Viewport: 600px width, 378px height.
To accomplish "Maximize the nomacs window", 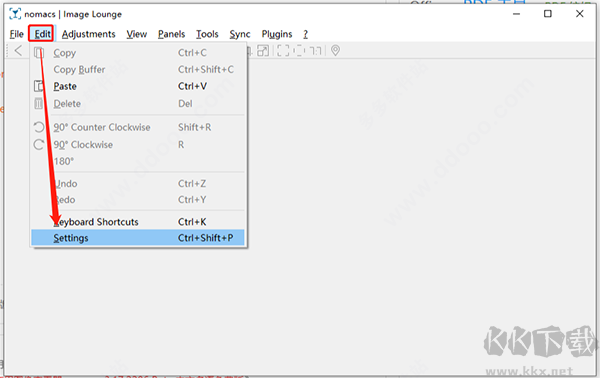I will click(x=548, y=14).
